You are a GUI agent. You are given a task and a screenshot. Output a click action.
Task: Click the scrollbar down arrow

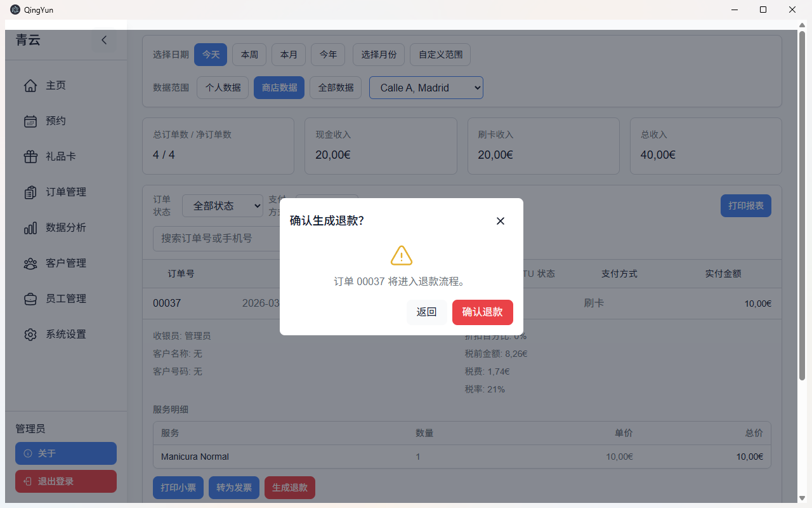tap(802, 498)
